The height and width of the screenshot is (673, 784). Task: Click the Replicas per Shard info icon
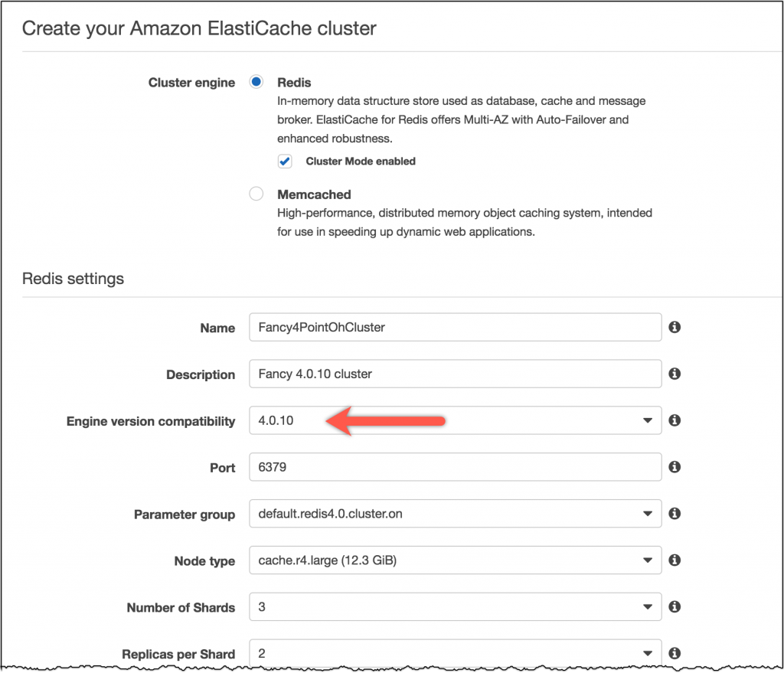675,652
